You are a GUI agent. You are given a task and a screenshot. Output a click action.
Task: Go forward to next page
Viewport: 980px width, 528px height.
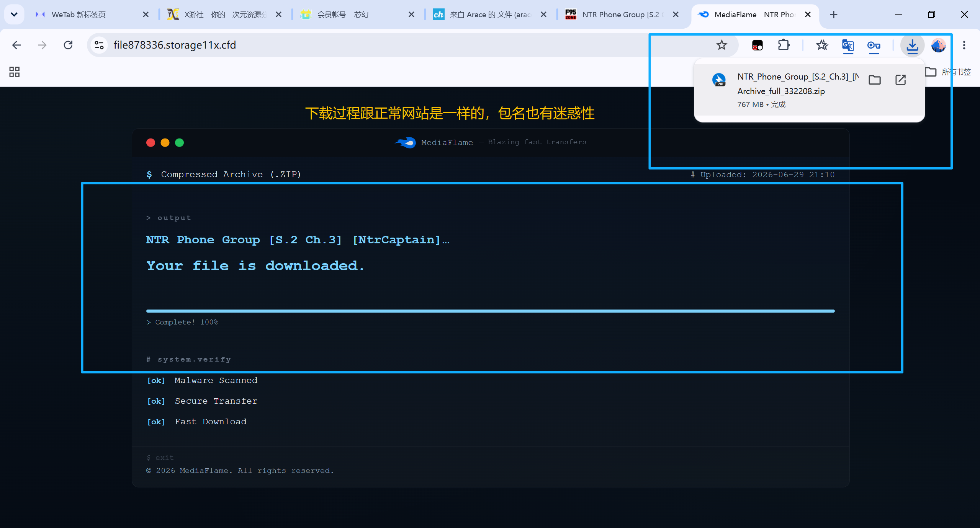click(x=42, y=45)
